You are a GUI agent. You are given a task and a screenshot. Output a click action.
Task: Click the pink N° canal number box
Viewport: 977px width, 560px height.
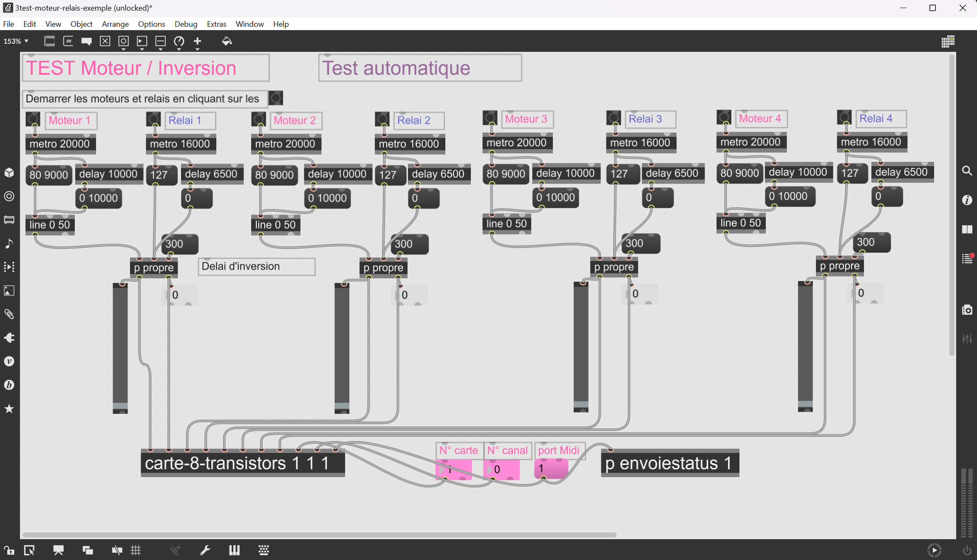pos(501,469)
